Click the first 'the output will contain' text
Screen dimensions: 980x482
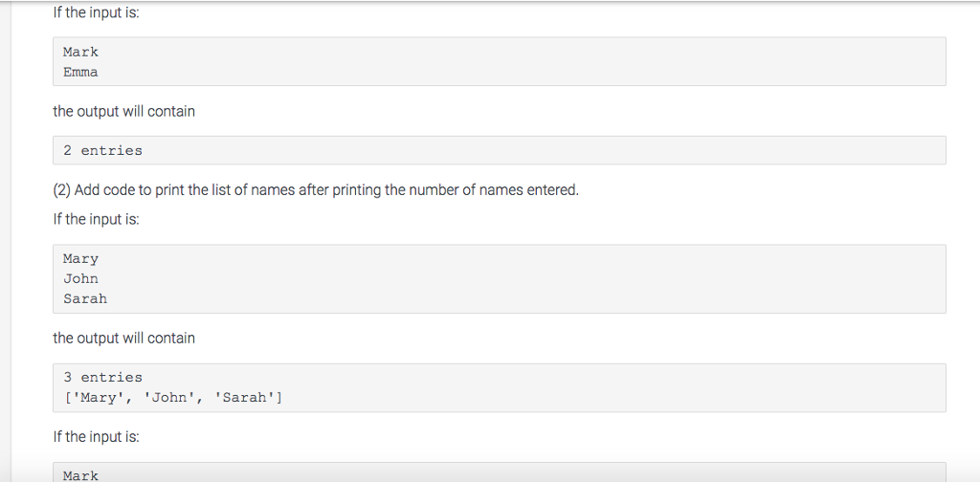click(x=123, y=111)
